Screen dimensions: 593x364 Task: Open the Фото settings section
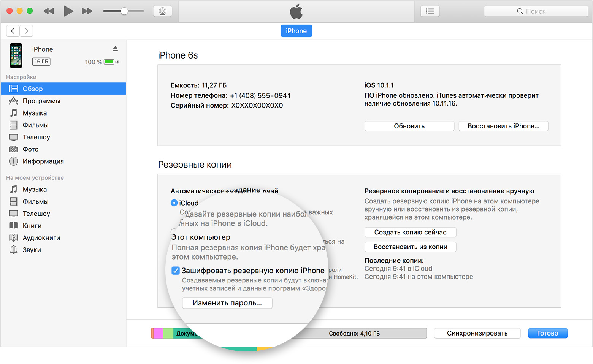click(x=63, y=149)
